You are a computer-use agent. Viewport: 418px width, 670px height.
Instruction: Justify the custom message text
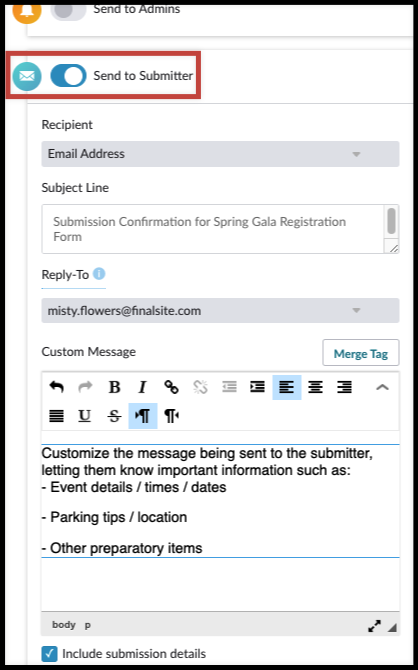coord(56,415)
